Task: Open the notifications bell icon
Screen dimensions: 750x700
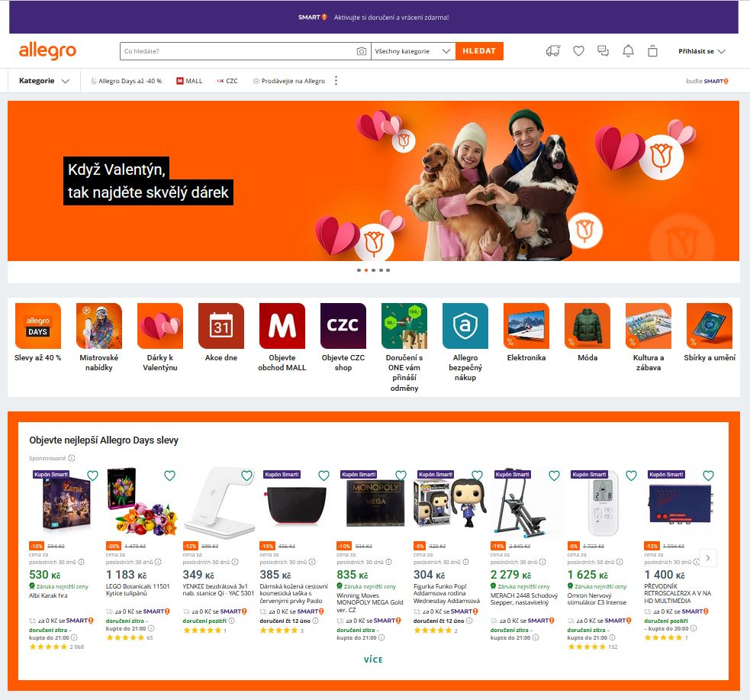Action: click(628, 51)
